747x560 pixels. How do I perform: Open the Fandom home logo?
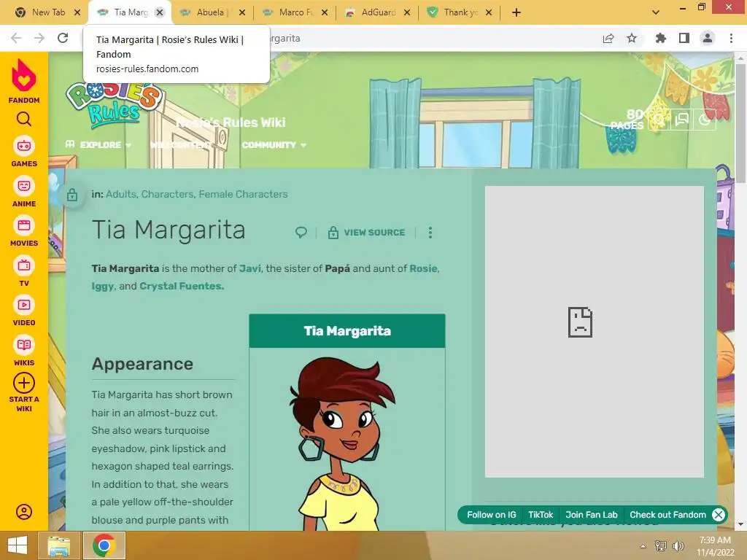24,81
